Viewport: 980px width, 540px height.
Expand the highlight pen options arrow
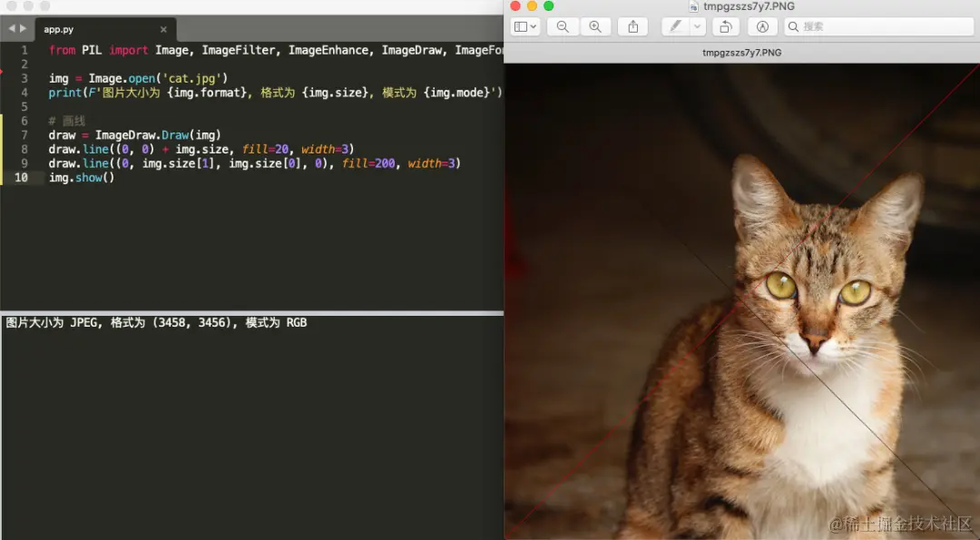coord(698,27)
